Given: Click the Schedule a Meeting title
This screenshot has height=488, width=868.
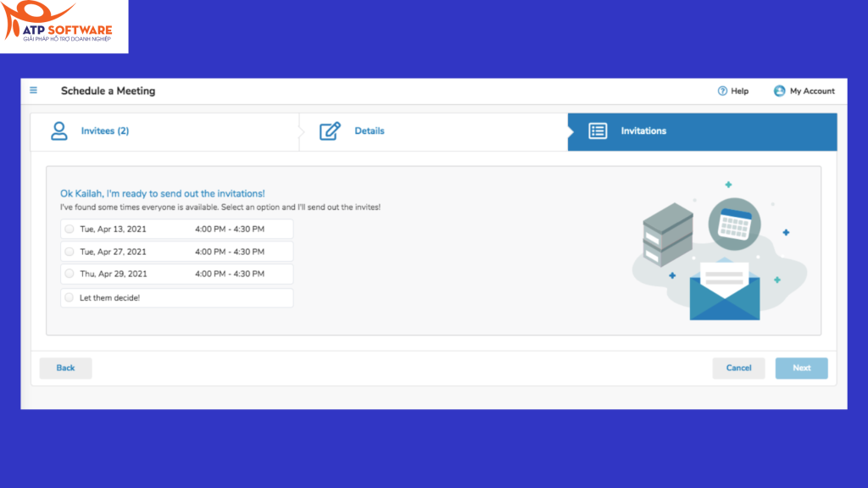Looking at the screenshot, I should [108, 91].
